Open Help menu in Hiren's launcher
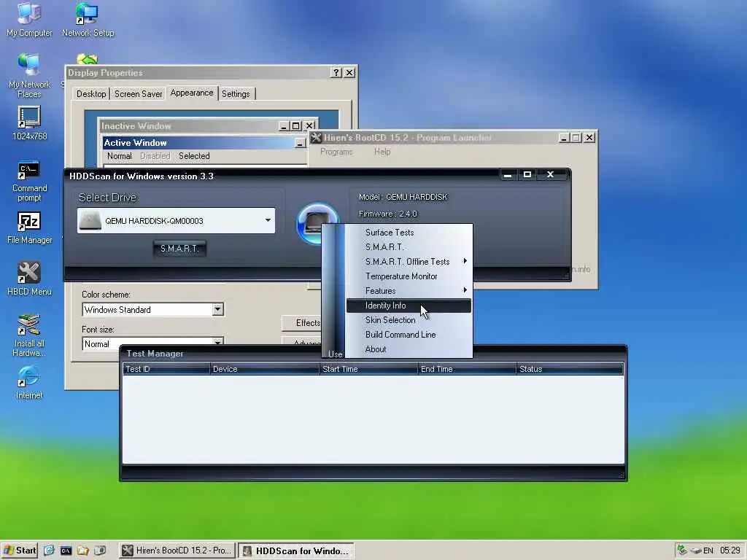747x560 pixels. tap(382, 152)
